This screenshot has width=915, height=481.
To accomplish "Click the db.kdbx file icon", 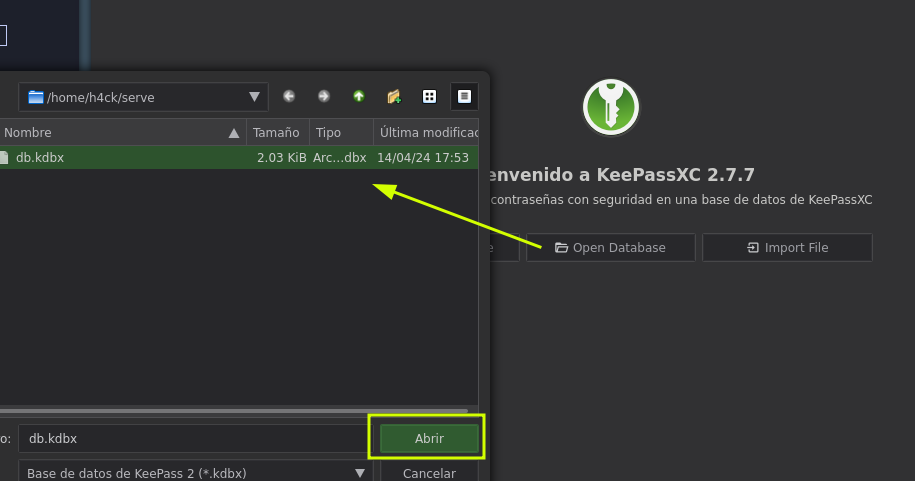I will (x=3, y=158).
